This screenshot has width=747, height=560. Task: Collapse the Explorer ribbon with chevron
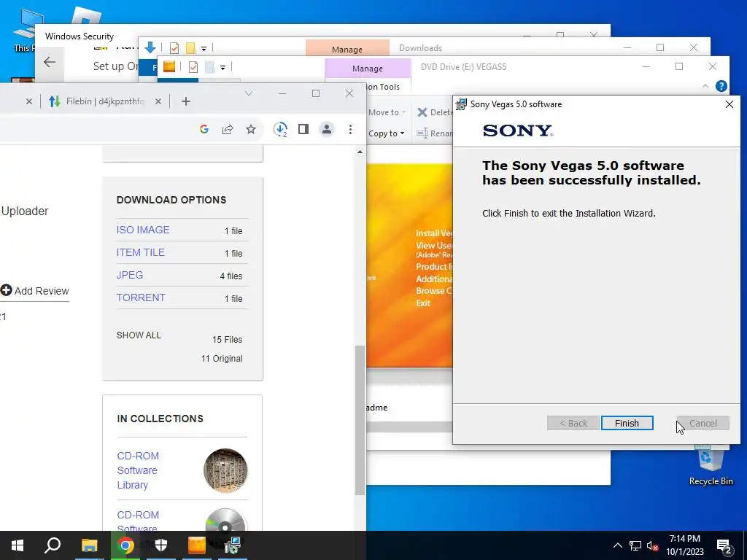(x=705, y=86)
